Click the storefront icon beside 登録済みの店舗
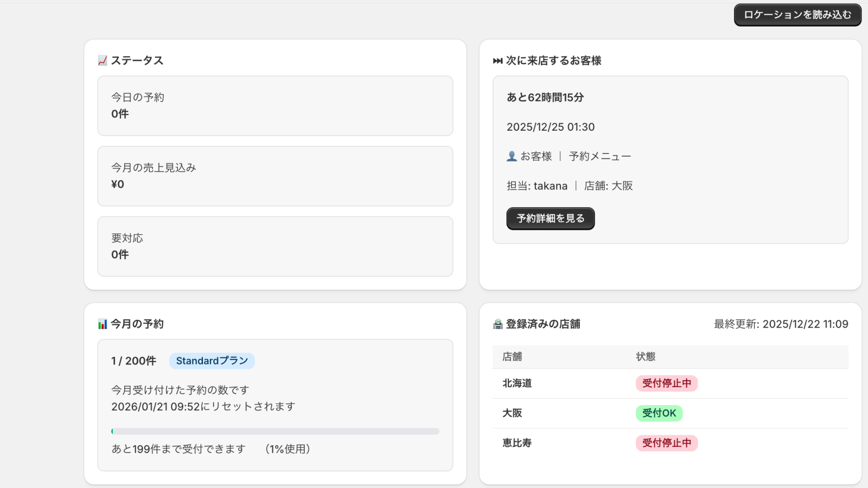Image resolution: width=868 pixels, height=488 pixels. click(x=497, y=324)
